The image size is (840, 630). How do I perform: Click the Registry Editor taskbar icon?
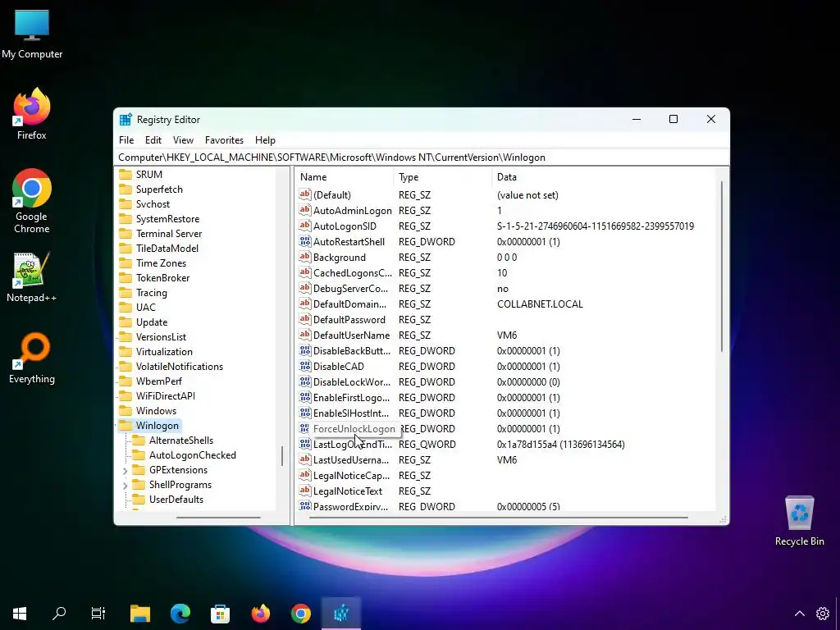341,614
